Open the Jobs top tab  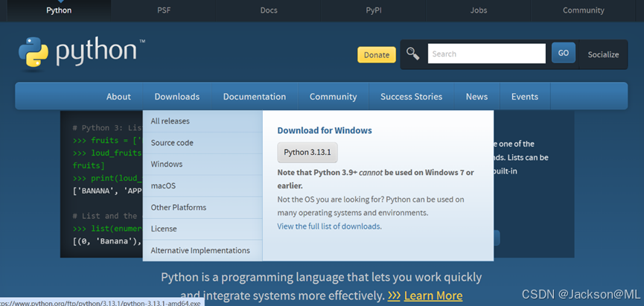coord(479,10)
